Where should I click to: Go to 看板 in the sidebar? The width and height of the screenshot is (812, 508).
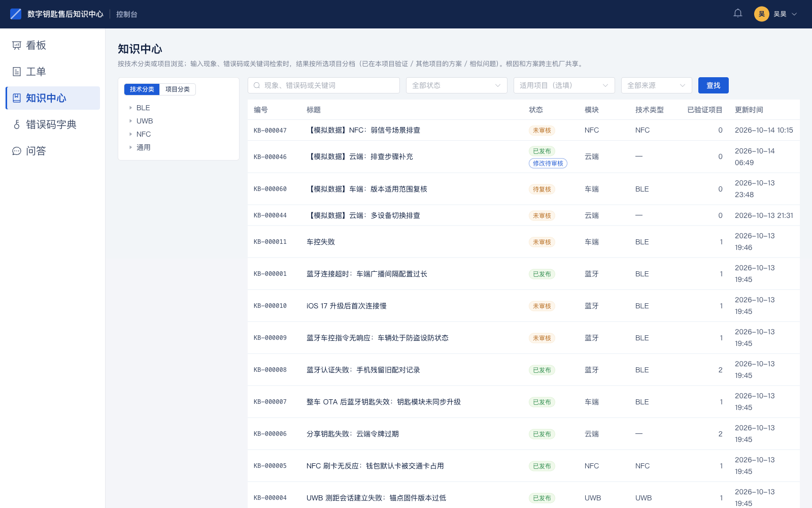pyautogui.click(x=53, y=46)
